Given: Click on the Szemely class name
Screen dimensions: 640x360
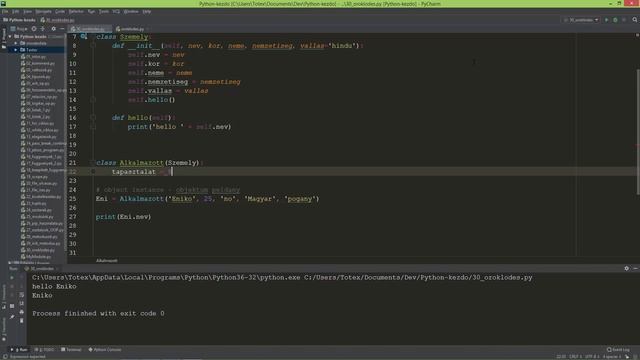Looking at the screenshot, I should click(134, 37).
